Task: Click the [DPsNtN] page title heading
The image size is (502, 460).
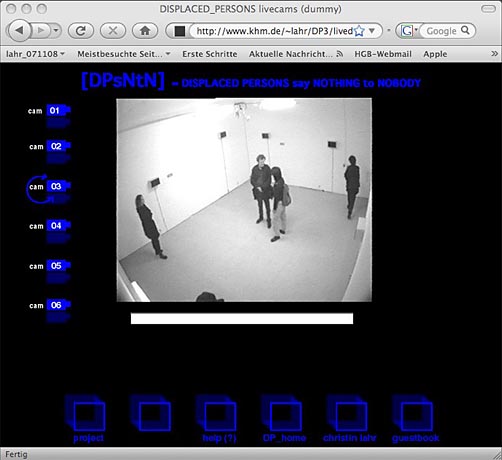Action: (x=123, y=81)
